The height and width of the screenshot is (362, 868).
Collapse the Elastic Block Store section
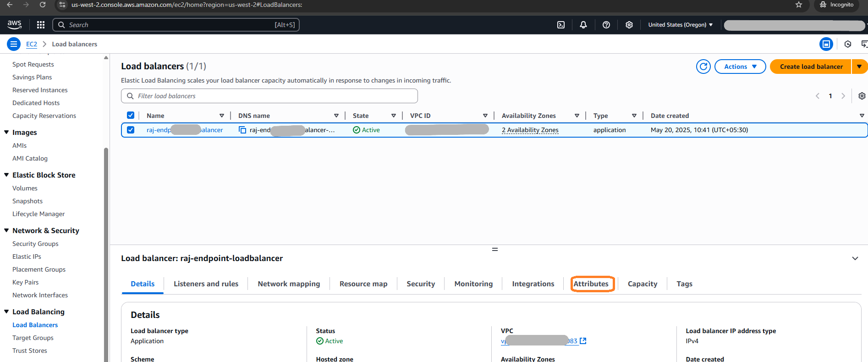pyautogui.click(x=6, y=175)
